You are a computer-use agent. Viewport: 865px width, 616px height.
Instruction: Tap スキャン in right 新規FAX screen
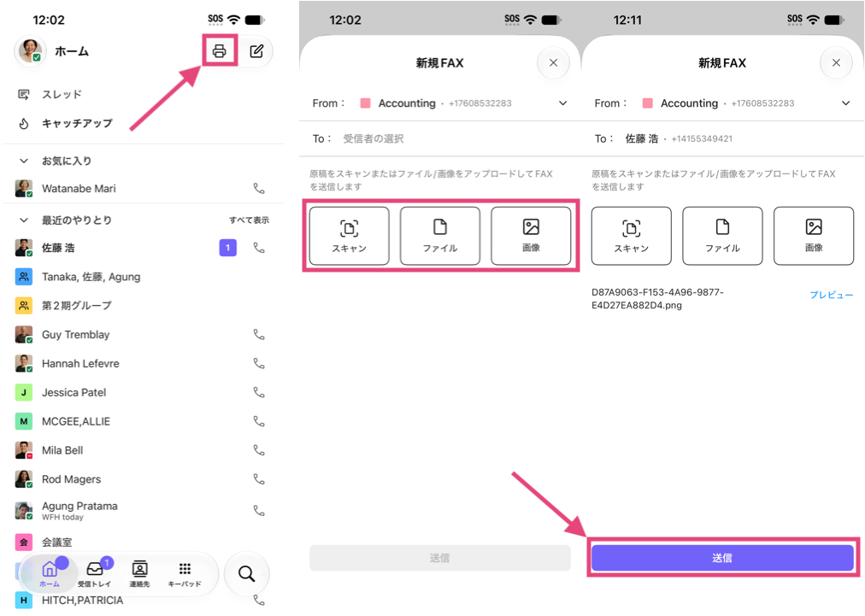pos(632,236)
